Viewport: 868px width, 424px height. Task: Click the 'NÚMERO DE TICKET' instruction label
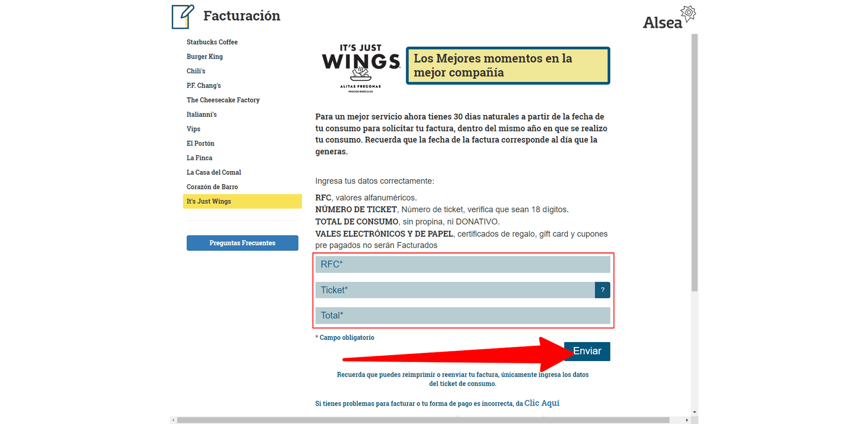(x=356, y=210)
